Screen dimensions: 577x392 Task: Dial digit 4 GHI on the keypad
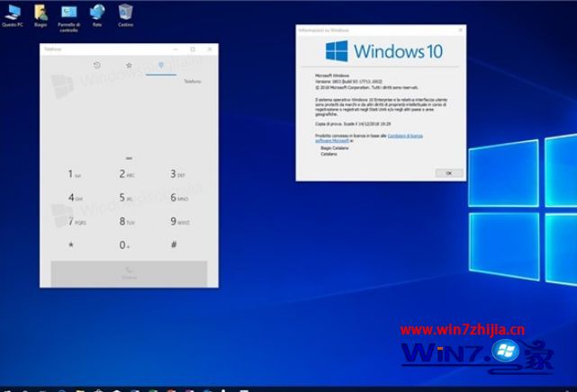[x=75, y=198]
